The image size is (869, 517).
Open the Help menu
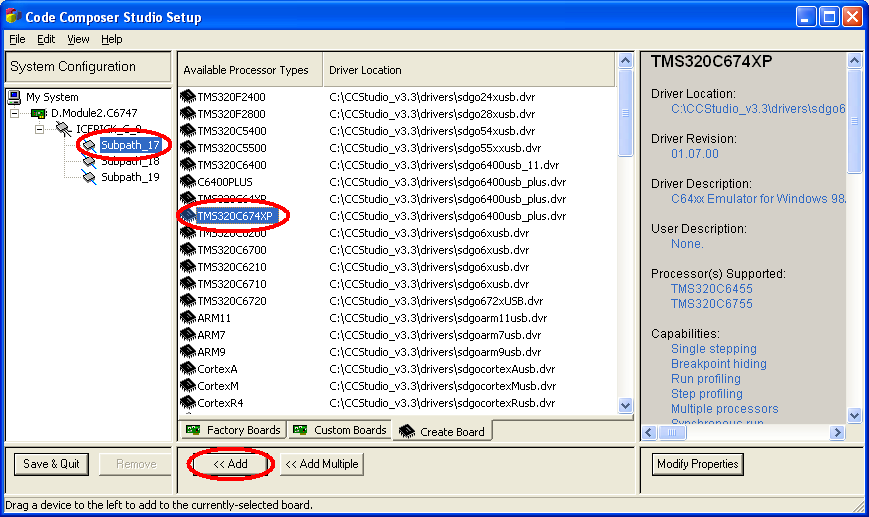(111, 39)
